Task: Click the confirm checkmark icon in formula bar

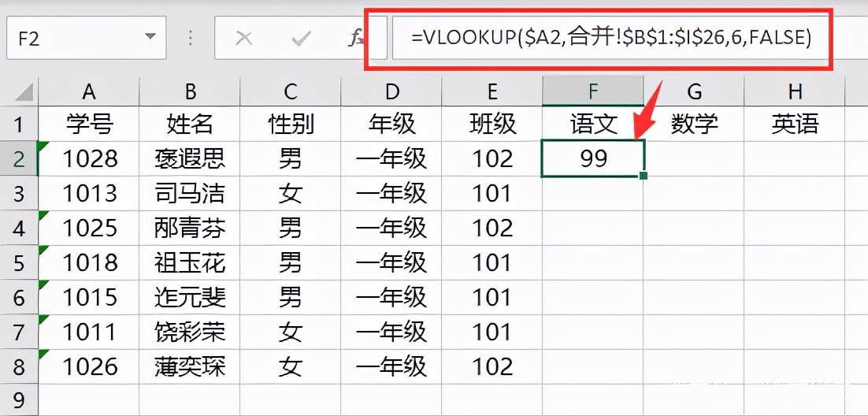Action: pos(302,38)
